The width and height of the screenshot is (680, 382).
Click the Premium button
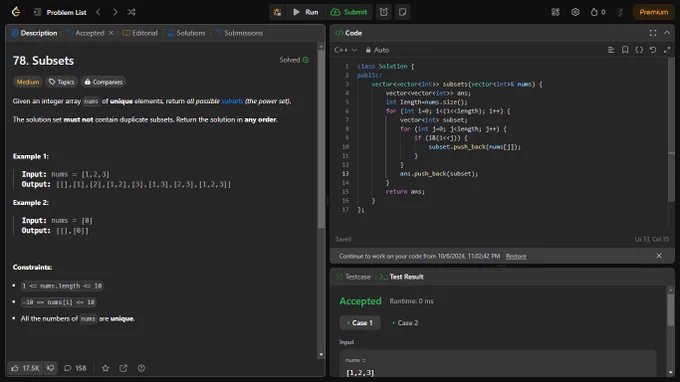654,12
